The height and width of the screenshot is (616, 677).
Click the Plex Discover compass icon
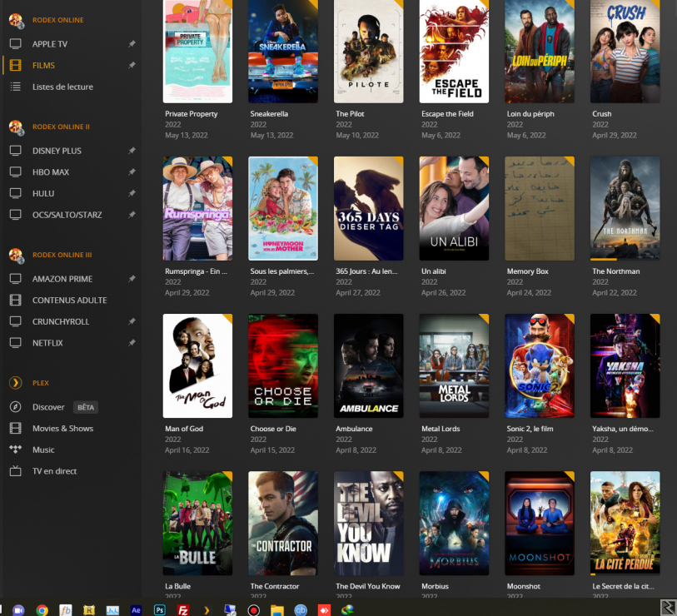[15, 407]
